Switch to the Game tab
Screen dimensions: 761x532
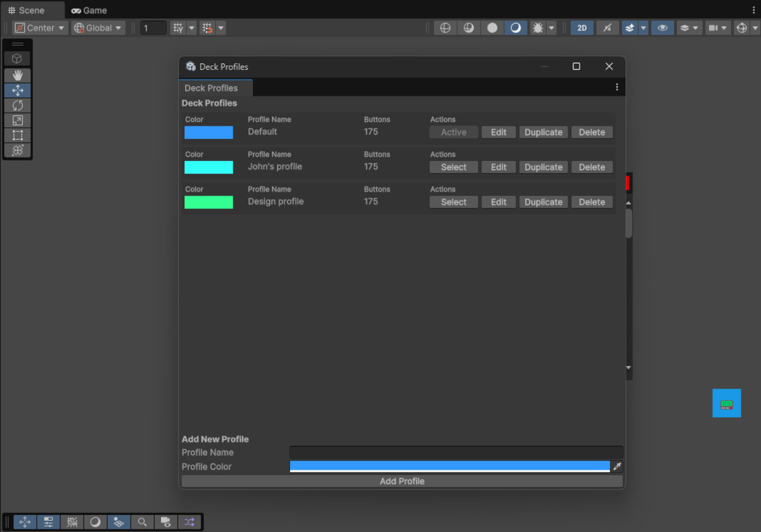tap(88, 10)
